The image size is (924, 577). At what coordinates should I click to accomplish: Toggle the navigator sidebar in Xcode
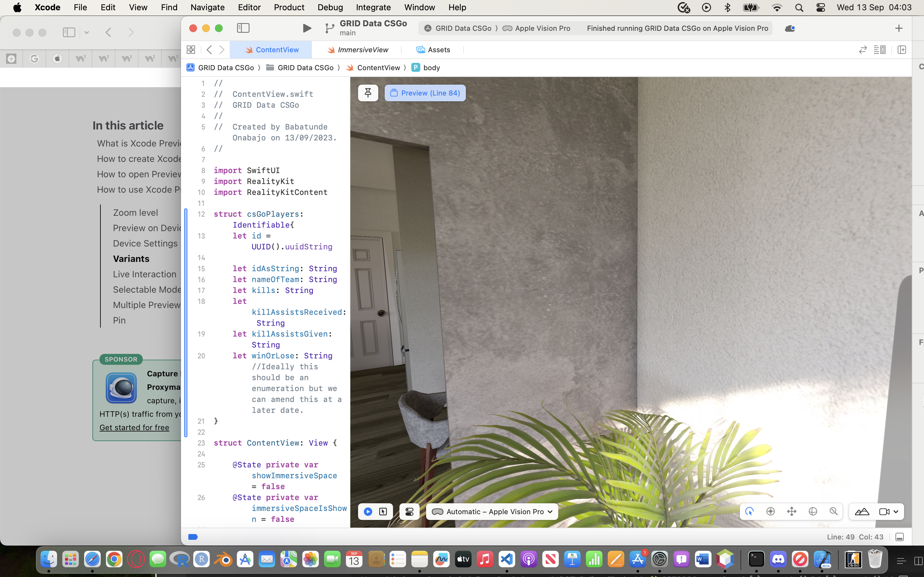pos(243,28)
